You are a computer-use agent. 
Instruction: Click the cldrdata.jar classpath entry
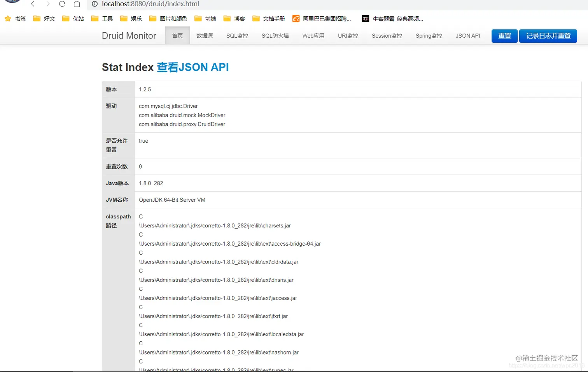219,262
